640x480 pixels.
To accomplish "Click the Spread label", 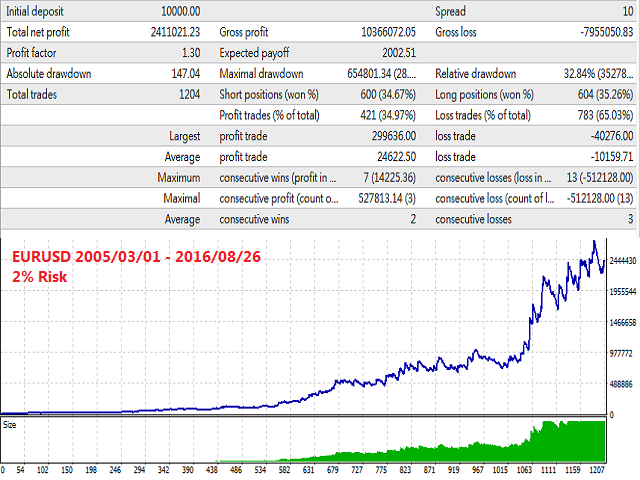I will pyautogui.click(x=450, y=11).
